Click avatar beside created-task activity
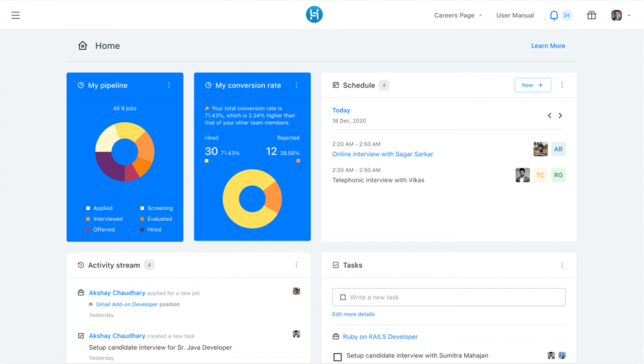Screen dimensions: 644x364 tap(296, 334)
